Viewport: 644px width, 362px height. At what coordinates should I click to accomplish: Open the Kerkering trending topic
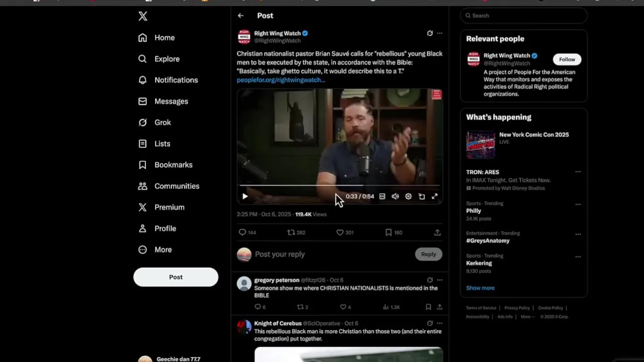click(x=479, y=263)
